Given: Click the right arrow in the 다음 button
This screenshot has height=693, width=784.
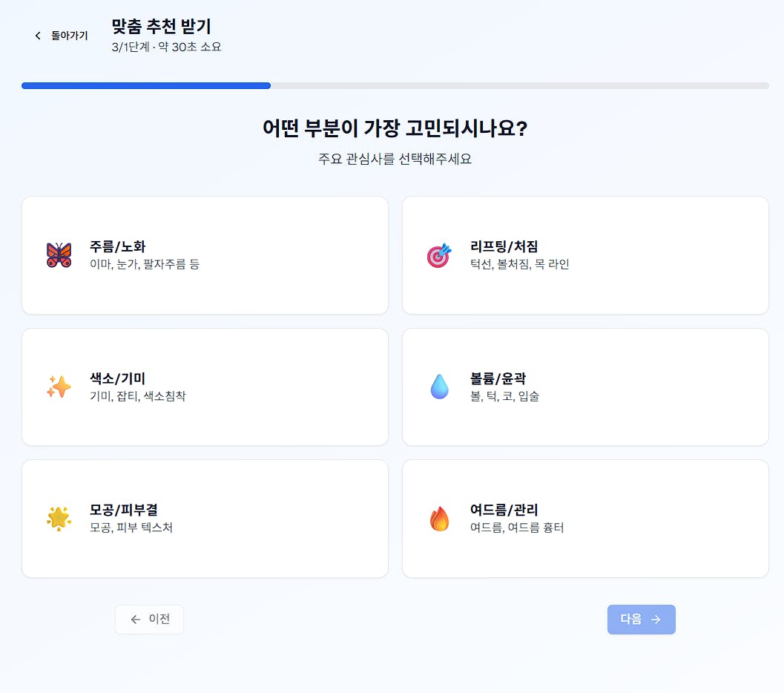Looking at the screenshot, I should coord(656,620).
